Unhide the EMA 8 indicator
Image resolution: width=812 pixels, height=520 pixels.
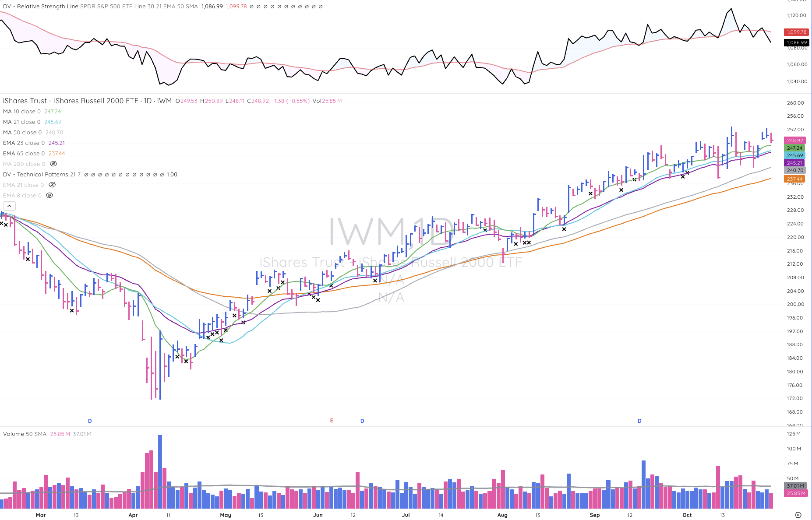pyautogui.click(x=49, y=195)
